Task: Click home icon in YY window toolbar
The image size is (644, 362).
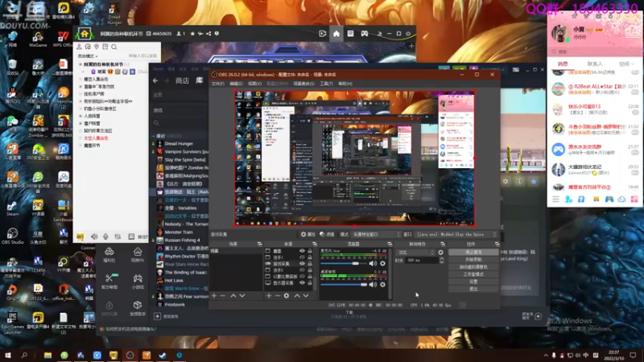Action: coord(336,34)
